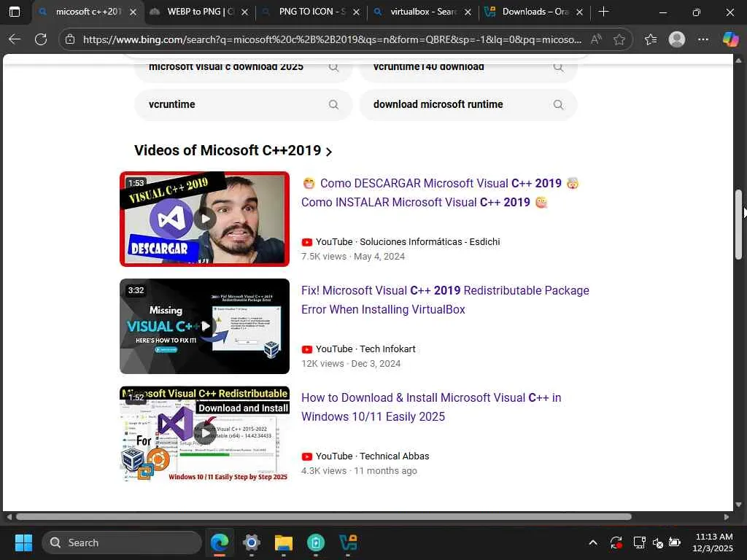Click horizontal scrollbar right arrow
This screenshot has height=560, width=747.
tap(726, 517)
